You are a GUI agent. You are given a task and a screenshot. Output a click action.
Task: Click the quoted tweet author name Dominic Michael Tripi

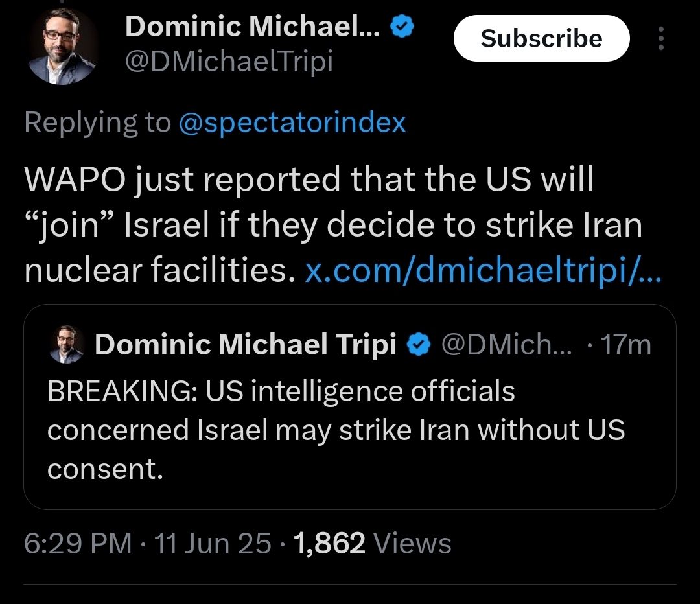[246, 345]
